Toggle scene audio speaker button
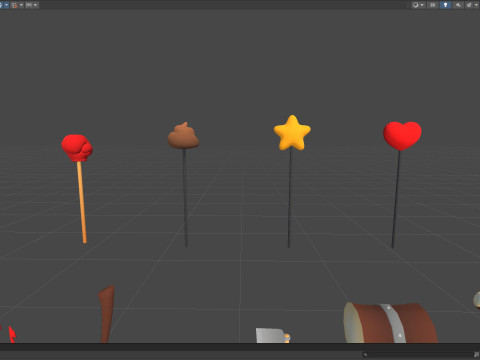The width and height of the screenshot is (480, 360). 458,5
